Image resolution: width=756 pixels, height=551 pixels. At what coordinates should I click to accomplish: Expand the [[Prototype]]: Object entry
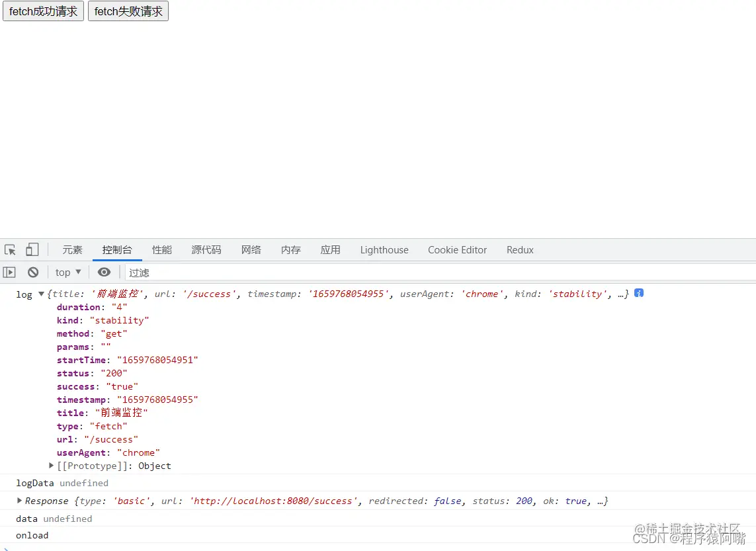tap(51, 465)
